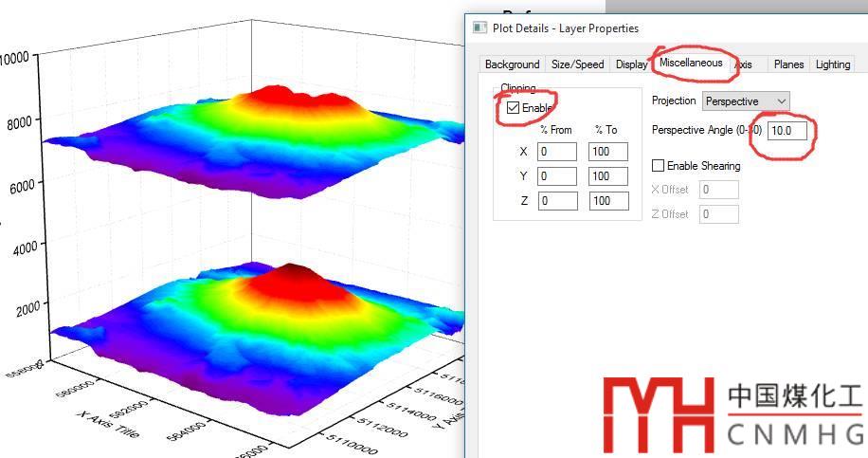Select the Y clipping % To field
This screenshot has height=458, width=868.
click(x=606, y=176)
